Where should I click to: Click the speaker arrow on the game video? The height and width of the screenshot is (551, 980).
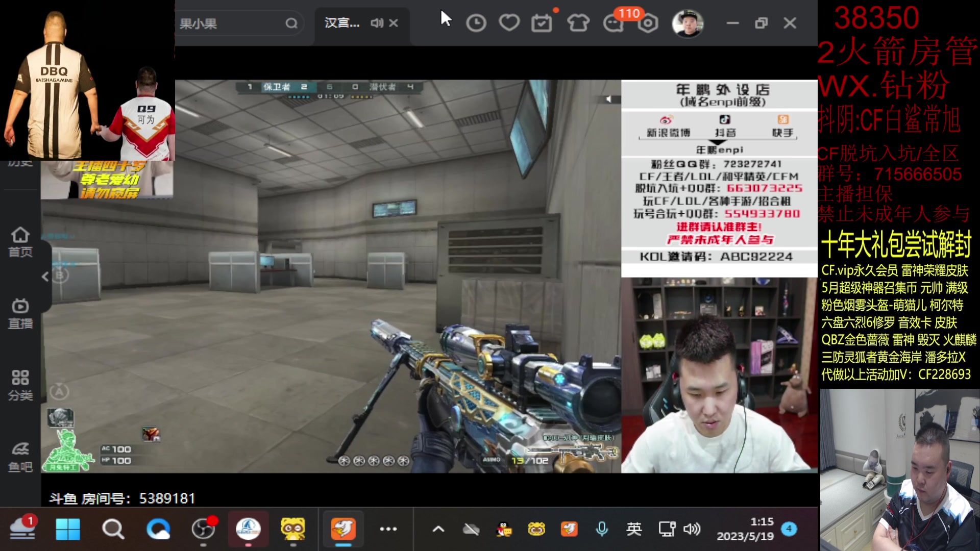[x=608, y=99]
